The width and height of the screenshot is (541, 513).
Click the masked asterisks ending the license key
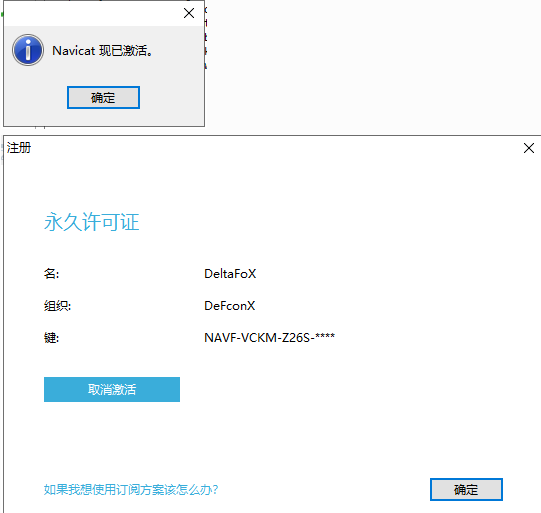tap(325, 336)
